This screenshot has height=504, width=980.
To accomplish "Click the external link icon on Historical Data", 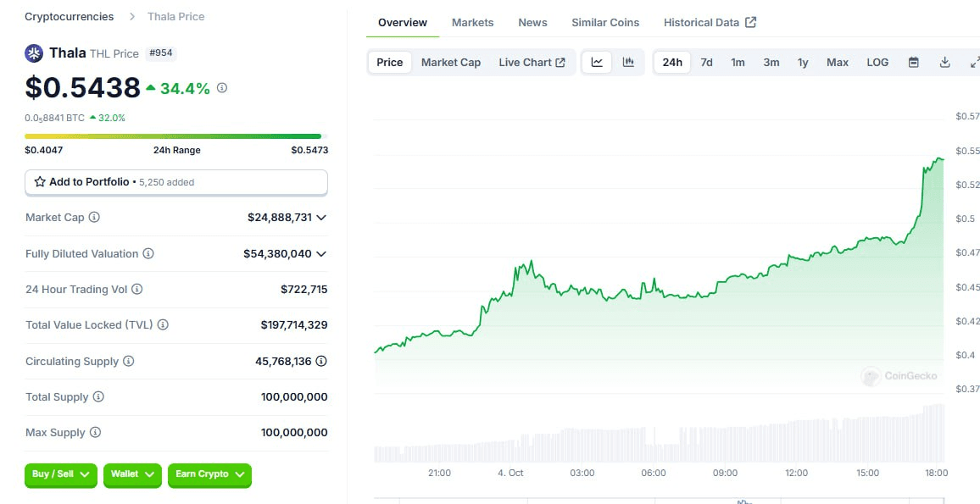I will coord(750,23).
